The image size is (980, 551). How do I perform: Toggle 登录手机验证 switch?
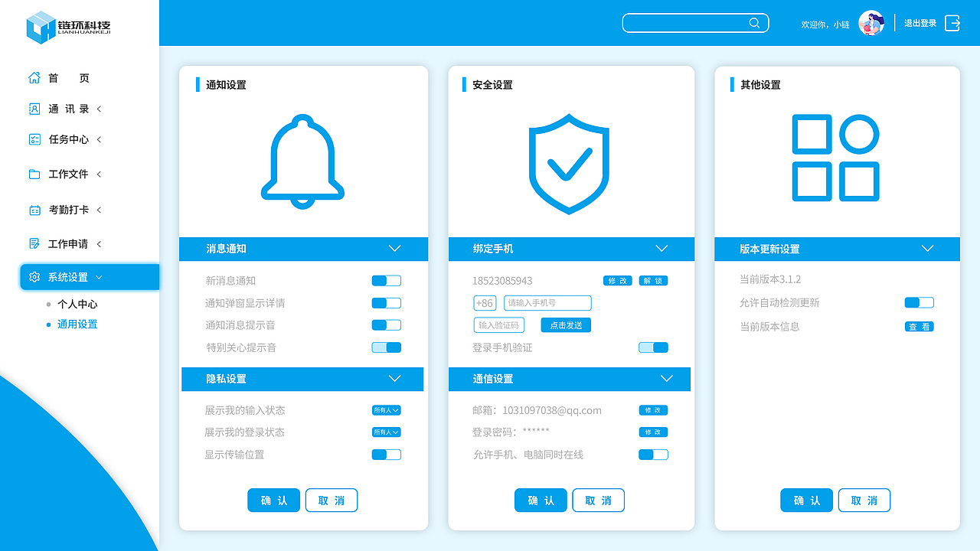[654, 347]
